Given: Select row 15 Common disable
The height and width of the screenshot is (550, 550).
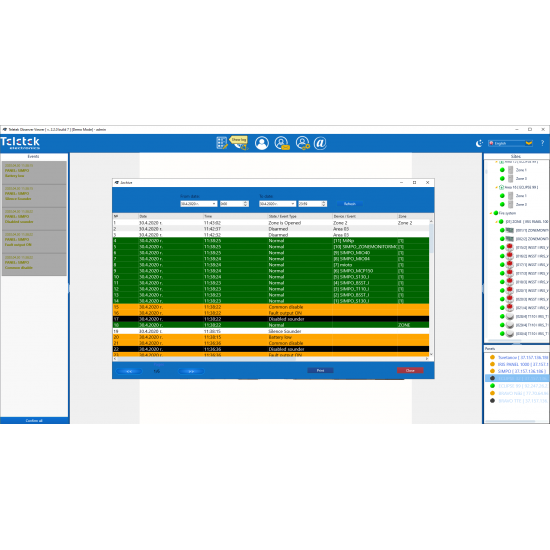Looking at the screenshot, I should click(x=271, y=307).
